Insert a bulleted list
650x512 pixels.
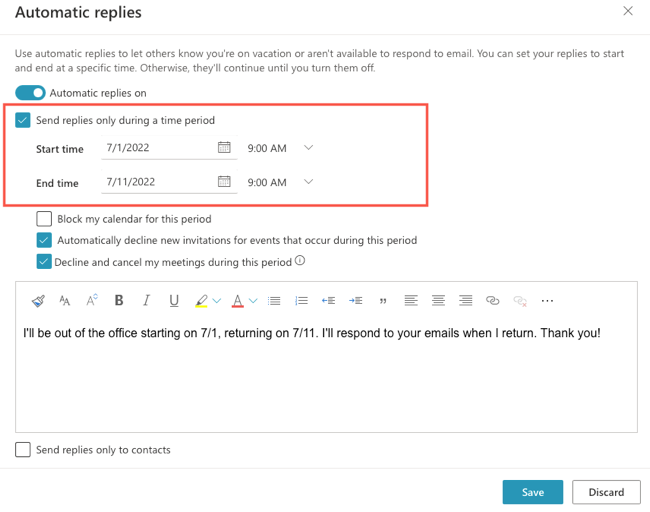click(x=274, y=301)
